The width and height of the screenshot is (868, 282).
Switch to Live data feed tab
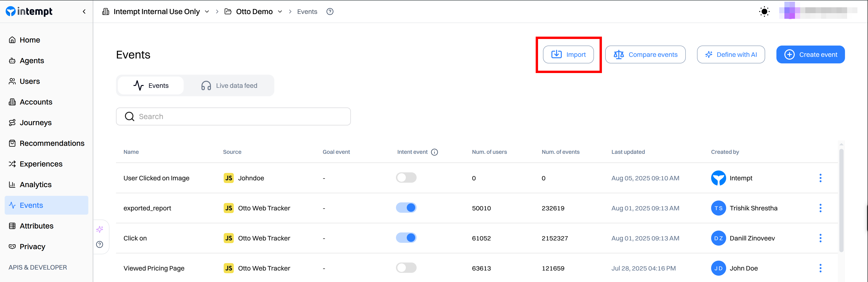point(229,85)
